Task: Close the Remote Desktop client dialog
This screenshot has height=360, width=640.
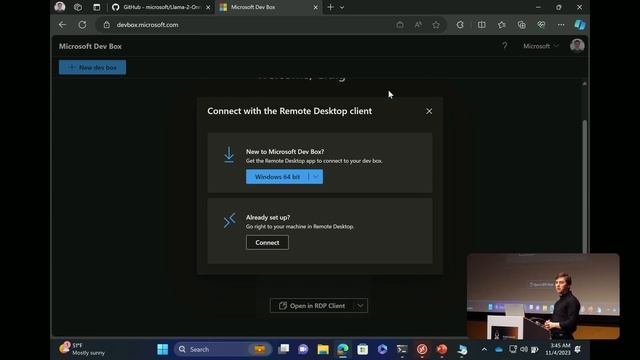Action: [429, 111]
